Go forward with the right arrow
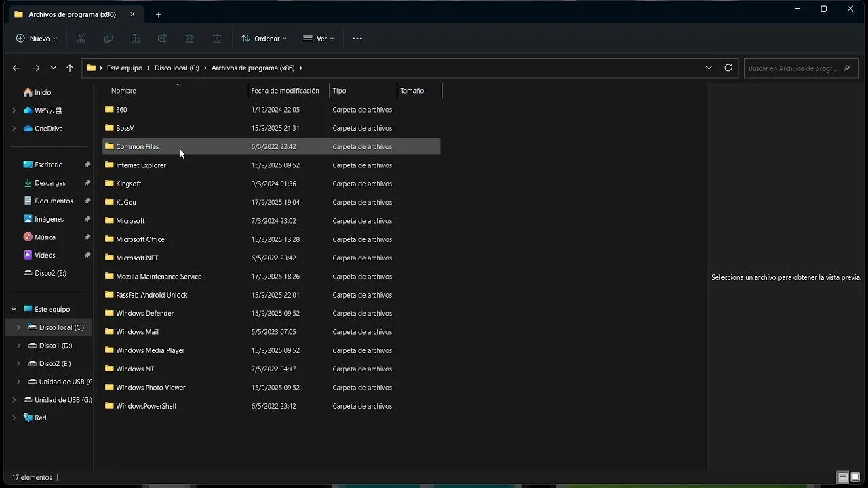The height and width of the screenshot is (488, 868). 36,68
